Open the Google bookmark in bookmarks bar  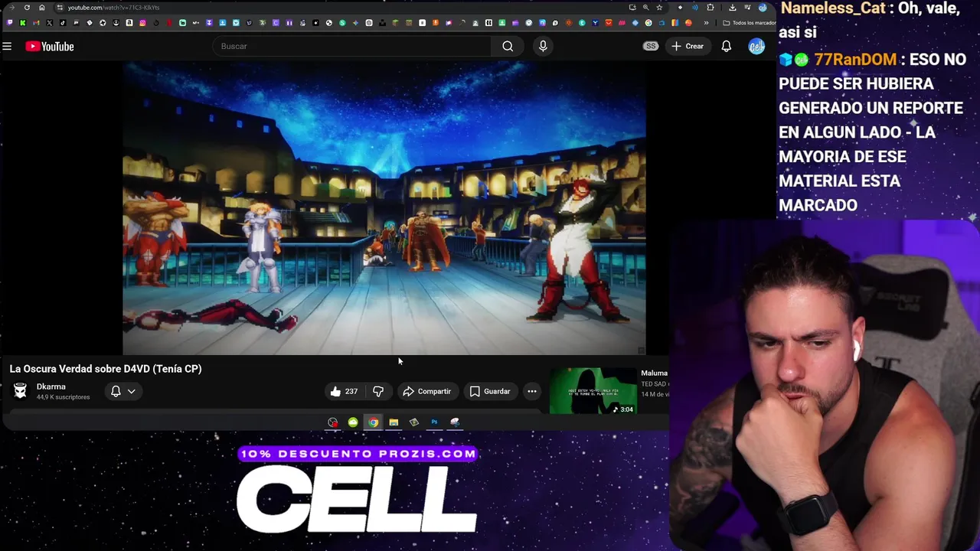[x=648, y=23]
